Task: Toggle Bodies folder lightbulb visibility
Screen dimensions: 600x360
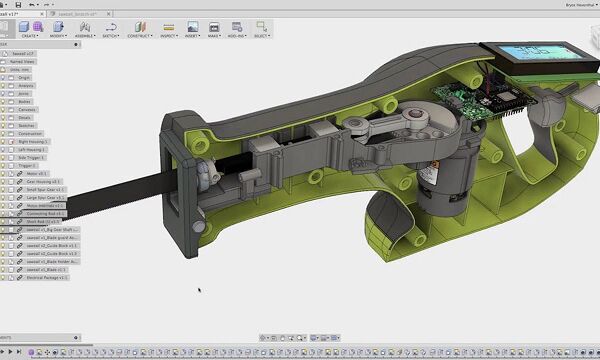Action: (x=3, y=102)
